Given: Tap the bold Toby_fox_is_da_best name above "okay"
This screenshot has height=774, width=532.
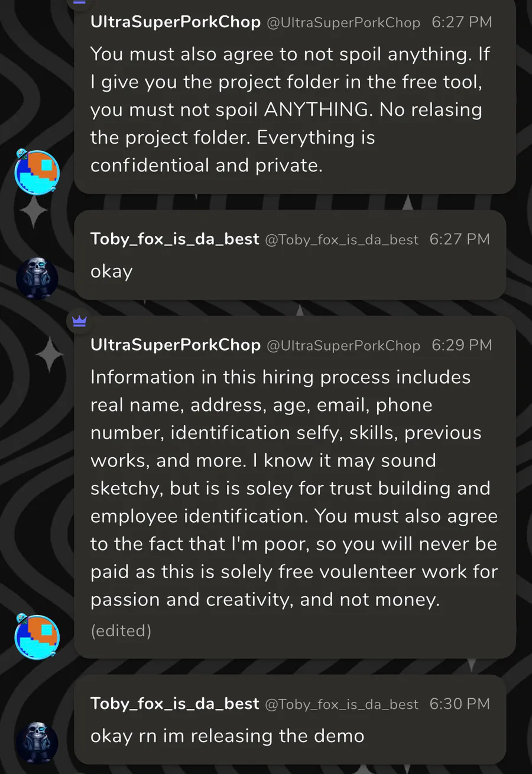Looking at the screenshot, I should (174, 239).
